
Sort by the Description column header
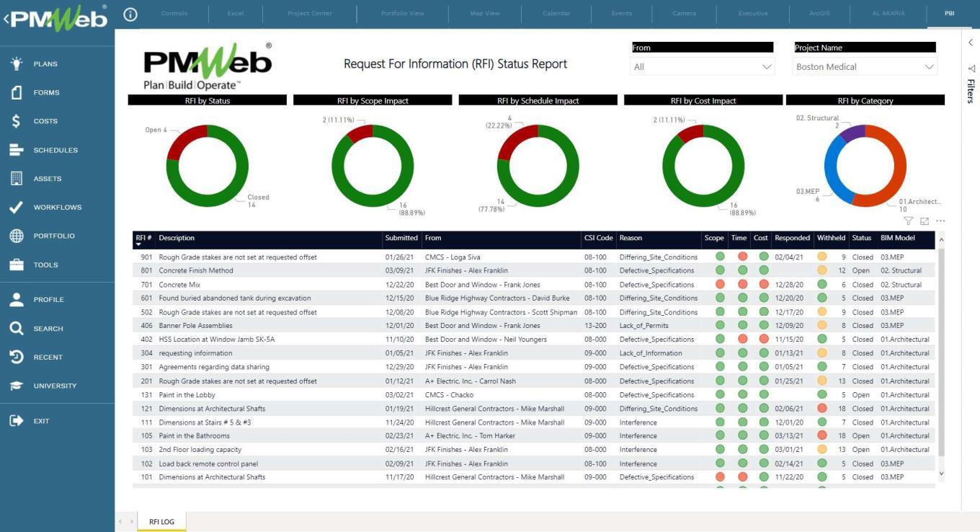click(x=177, y=238)
